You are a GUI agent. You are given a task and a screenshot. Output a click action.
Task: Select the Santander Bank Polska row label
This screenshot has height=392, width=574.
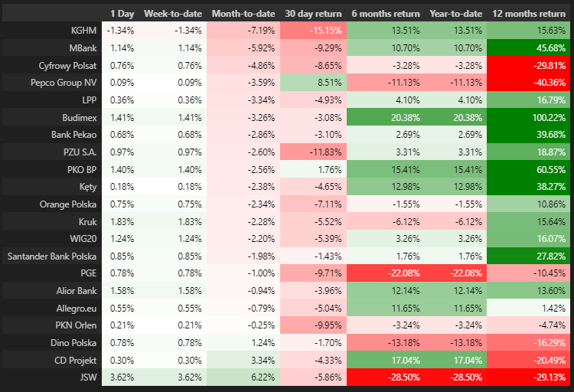(53, 255)
